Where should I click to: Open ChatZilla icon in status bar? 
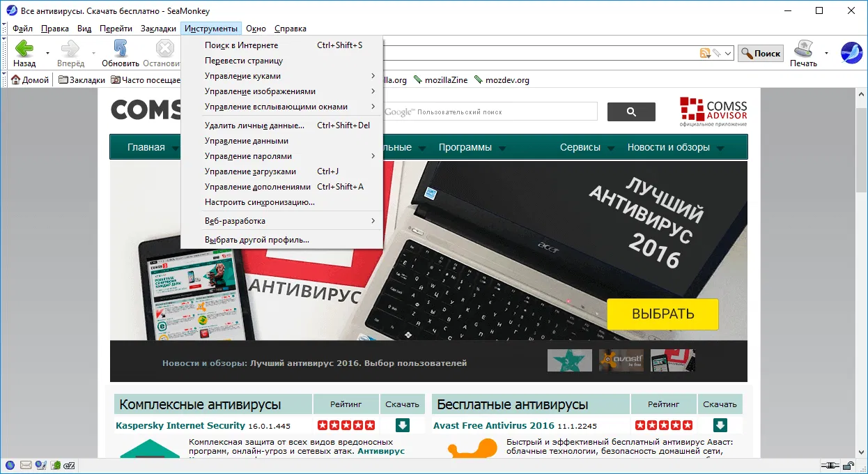(x=70, y=465)
